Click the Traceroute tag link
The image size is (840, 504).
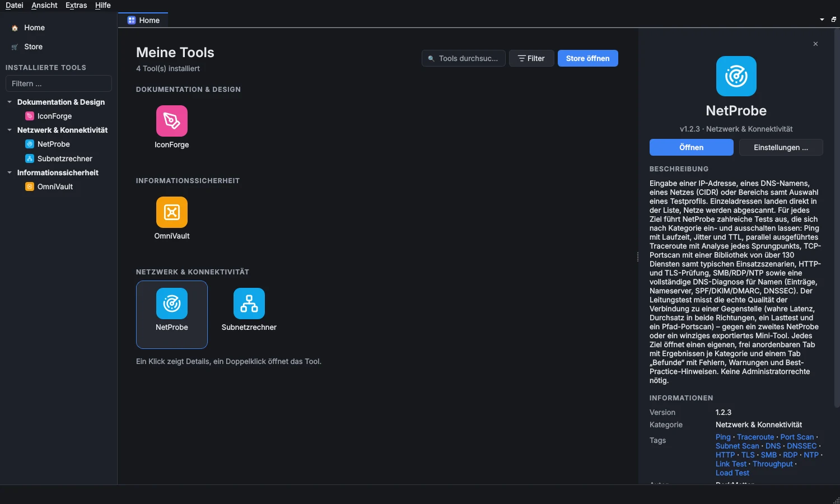click(x=755, y=437)
